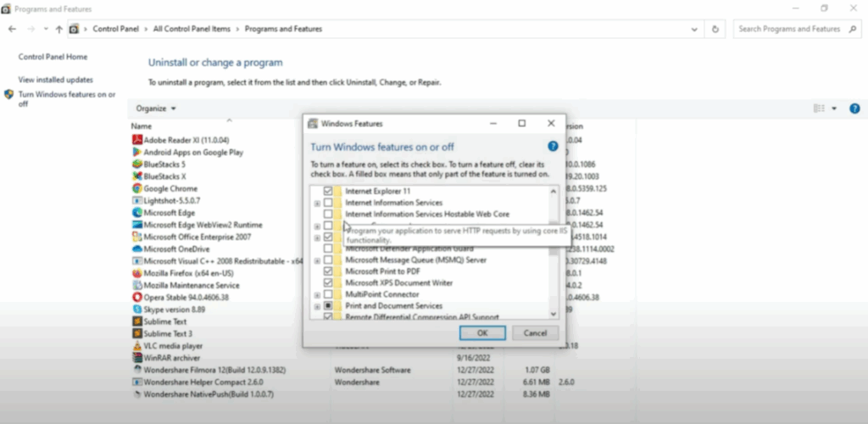Select the Microsoft Edge WebView2 Runtime icon

coord(136,225)
